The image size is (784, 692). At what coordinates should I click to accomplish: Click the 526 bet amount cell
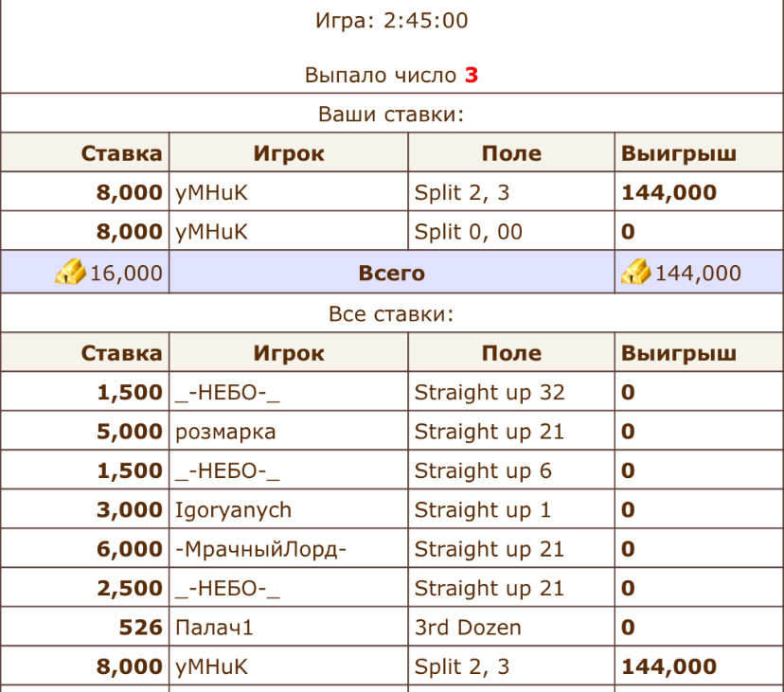tap(141, 628)
